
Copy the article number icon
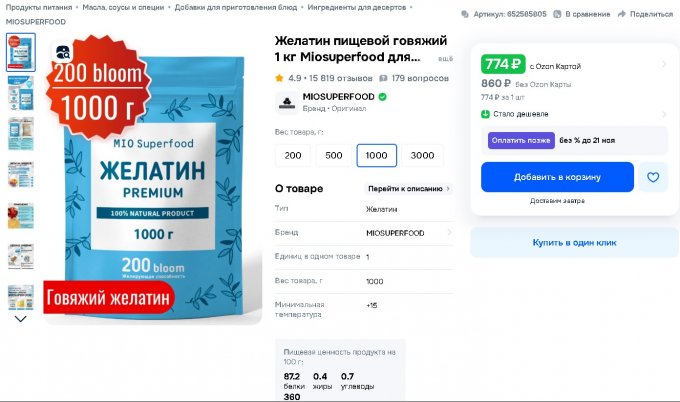pyautogui.click(x=465, y=14)
